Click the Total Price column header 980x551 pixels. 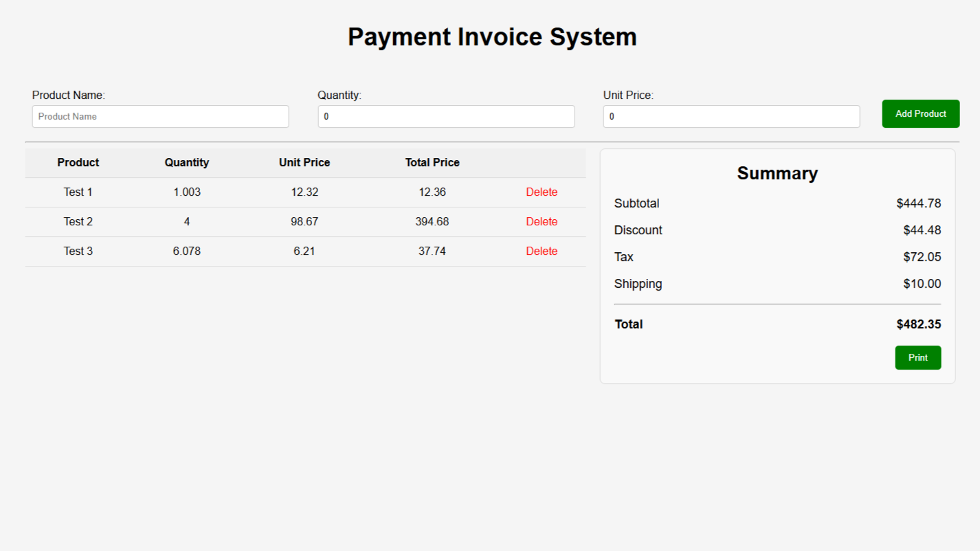432,163
